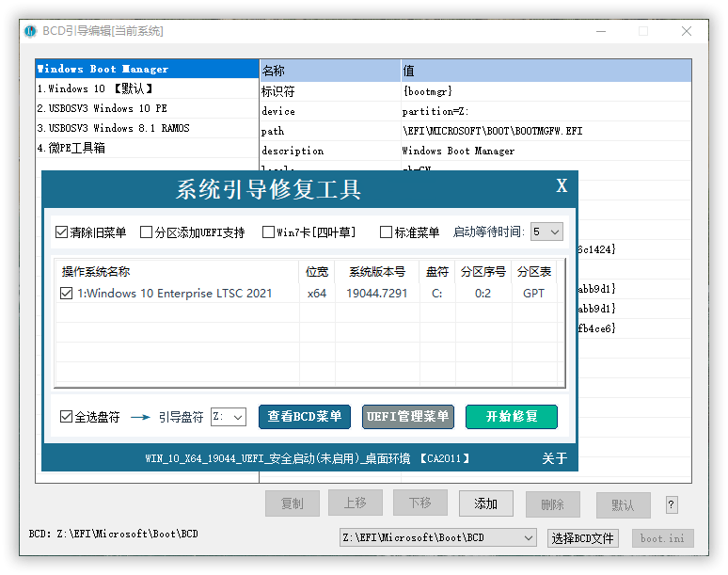The image size is (728, 575).
Task: Click partition=Z: device value
Action: coord(435,111)
